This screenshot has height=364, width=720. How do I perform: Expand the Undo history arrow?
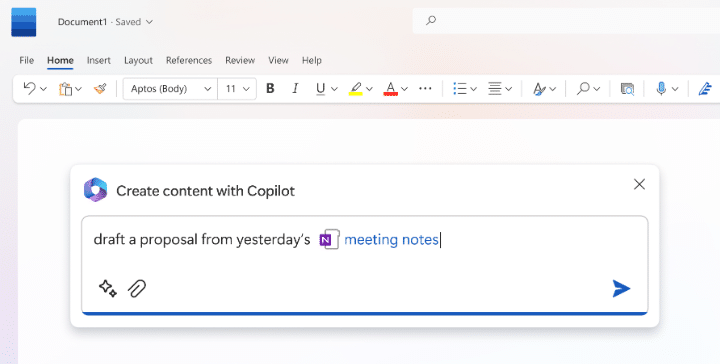pos(44,89)
